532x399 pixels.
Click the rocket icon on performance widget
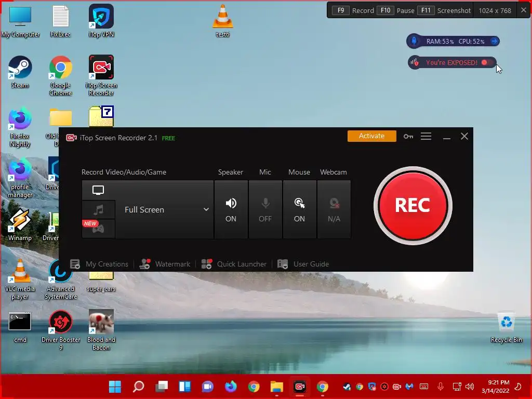pos(414,41)
